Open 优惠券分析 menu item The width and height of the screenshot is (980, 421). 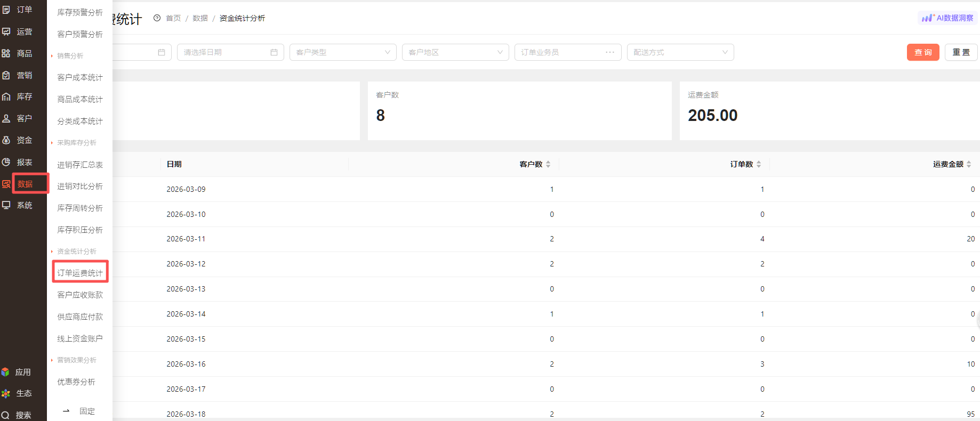pyautogui.click(x=76, y=382)
